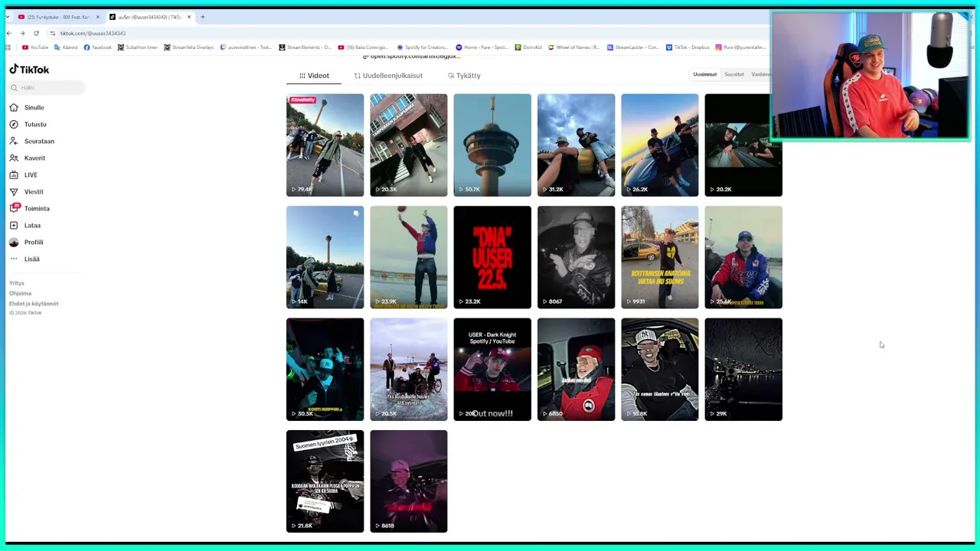Open the Ehdot ja käytännöt link

click(34, 303)
